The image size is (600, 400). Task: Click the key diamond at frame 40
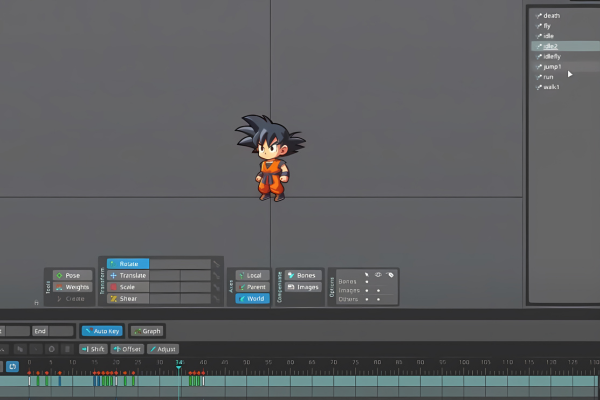pos(203,372)
